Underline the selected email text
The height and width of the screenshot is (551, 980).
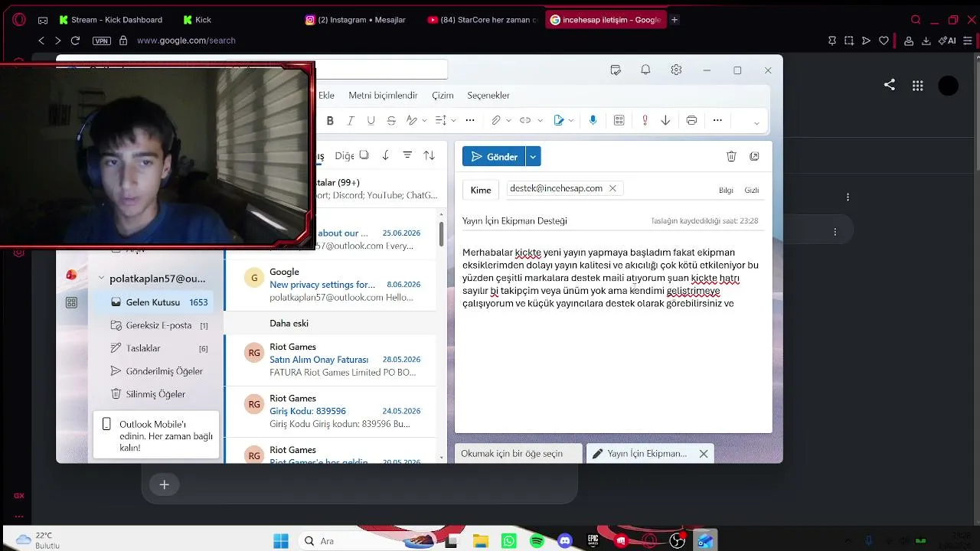tap(371, 120)
